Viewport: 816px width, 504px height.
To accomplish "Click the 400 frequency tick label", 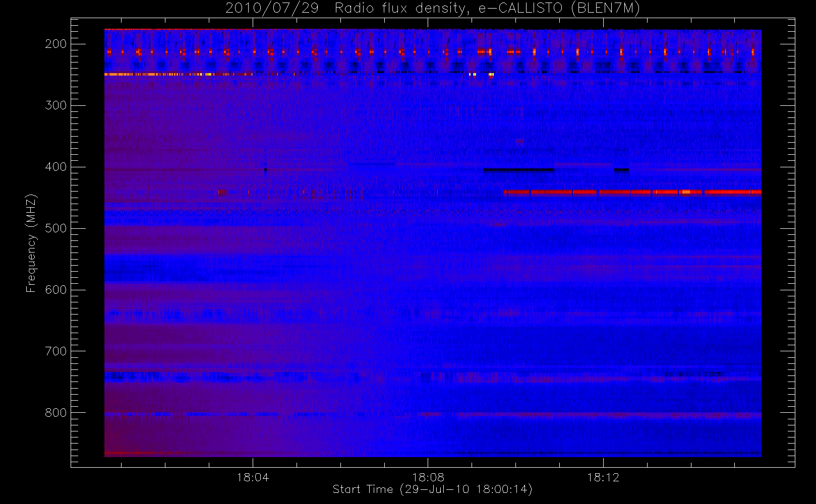I will click(55, 167).
